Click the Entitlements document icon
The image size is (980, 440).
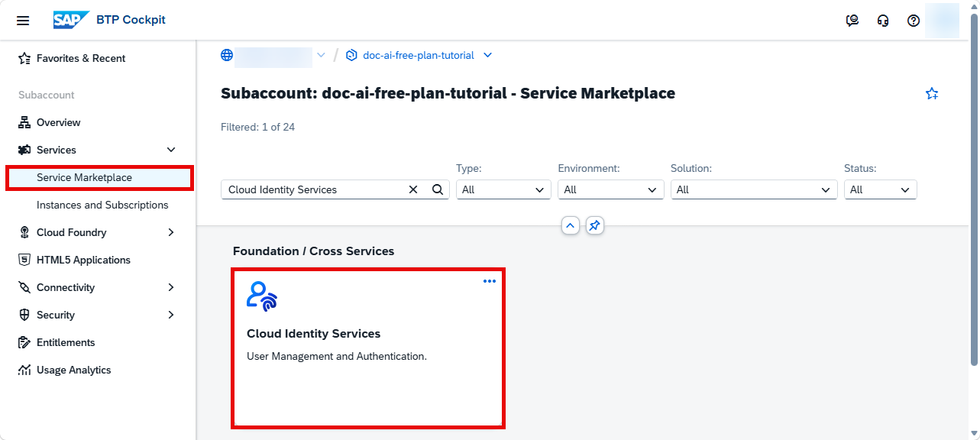coord(24,342)
